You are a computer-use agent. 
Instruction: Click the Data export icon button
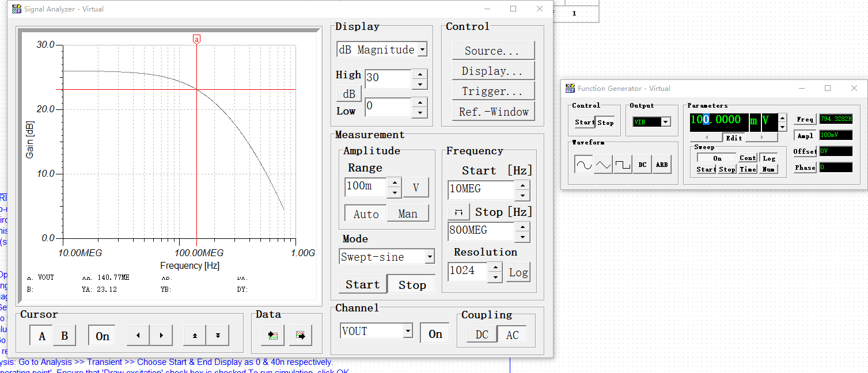(300, 336)
